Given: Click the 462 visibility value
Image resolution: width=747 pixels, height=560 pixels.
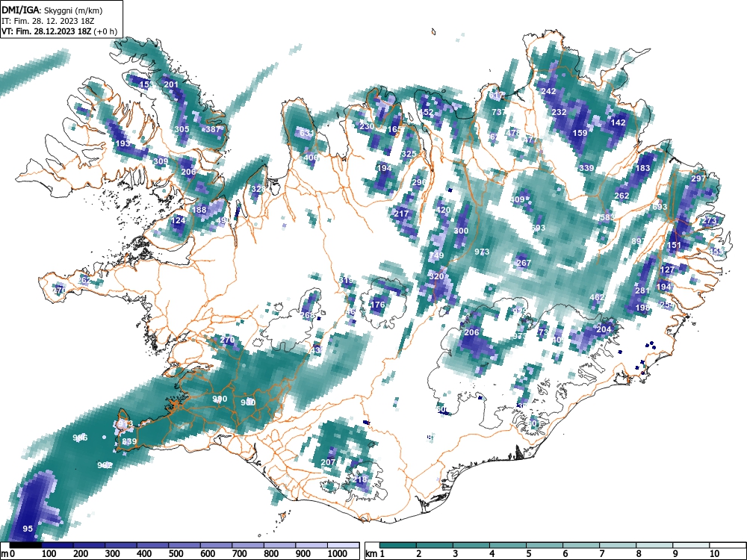Looking at the screenshot, I should [x=597, y=297].
